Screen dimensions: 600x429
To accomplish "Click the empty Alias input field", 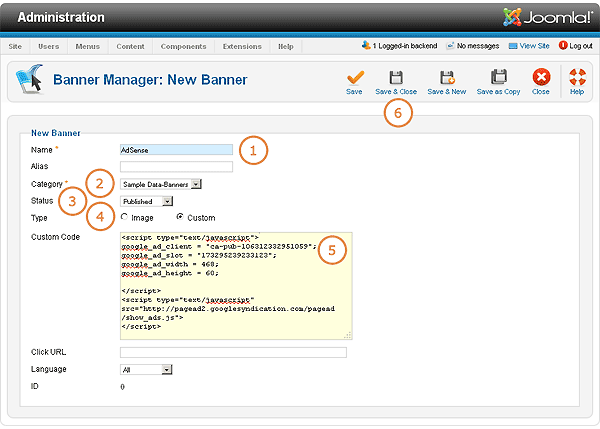I will click(x=176, y=166).
